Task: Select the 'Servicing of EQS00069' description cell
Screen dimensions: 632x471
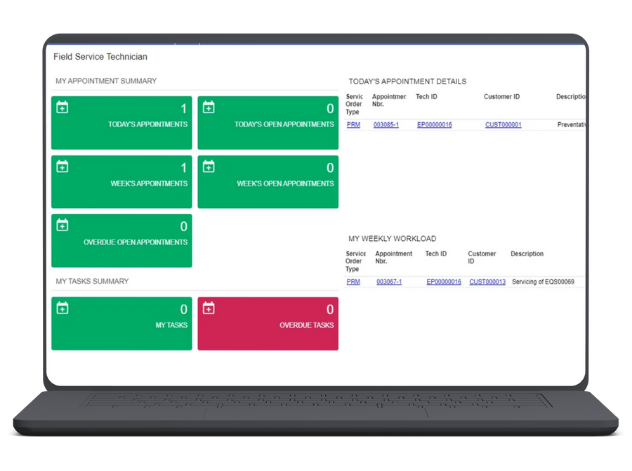Action: (542, 282)
